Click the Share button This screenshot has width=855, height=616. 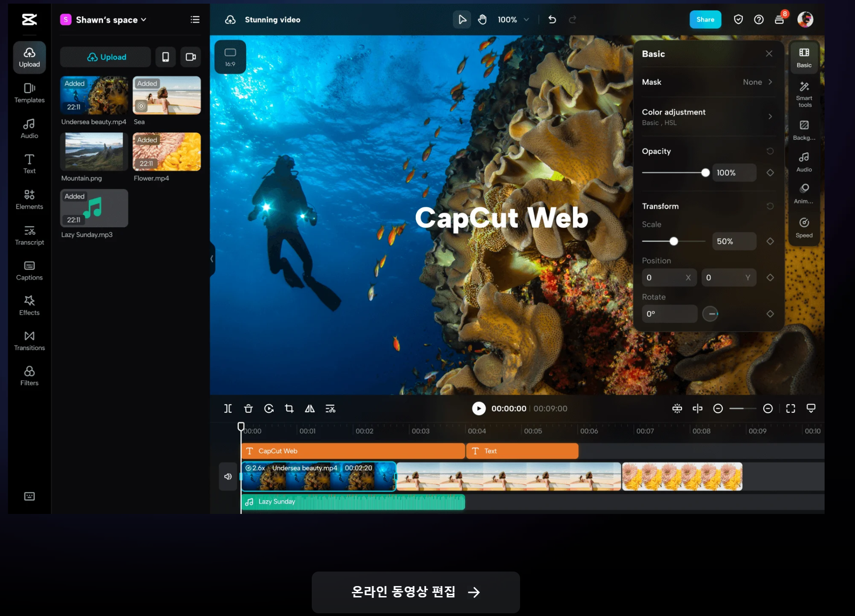(705, 20)
